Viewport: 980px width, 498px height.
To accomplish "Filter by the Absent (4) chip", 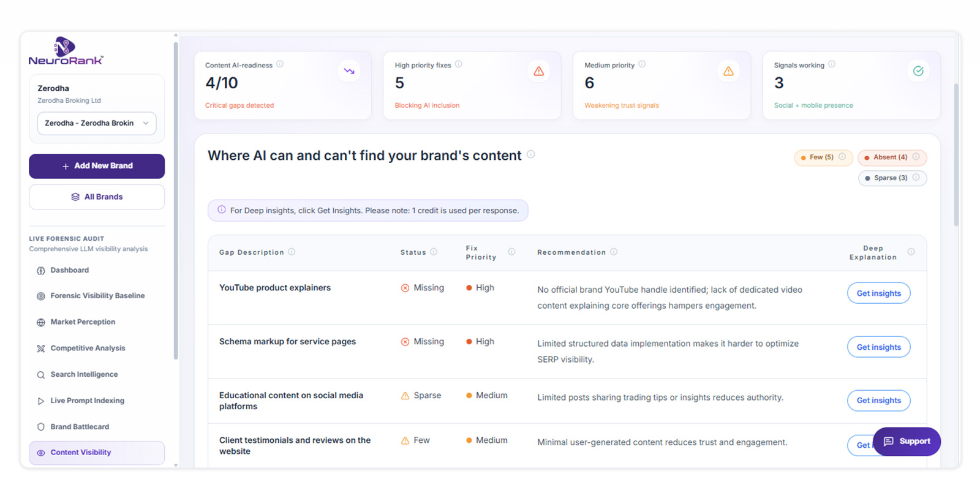I will (x=892, y=157).
